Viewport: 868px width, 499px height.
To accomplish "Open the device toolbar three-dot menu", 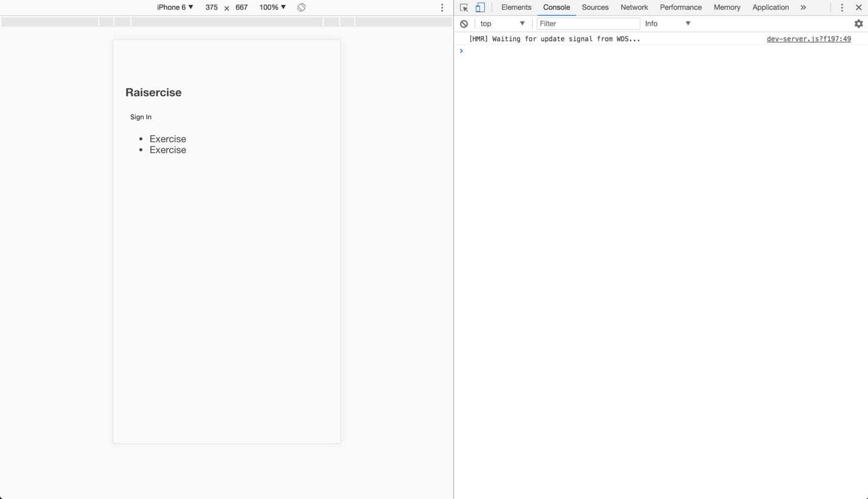I will point(442,8).
